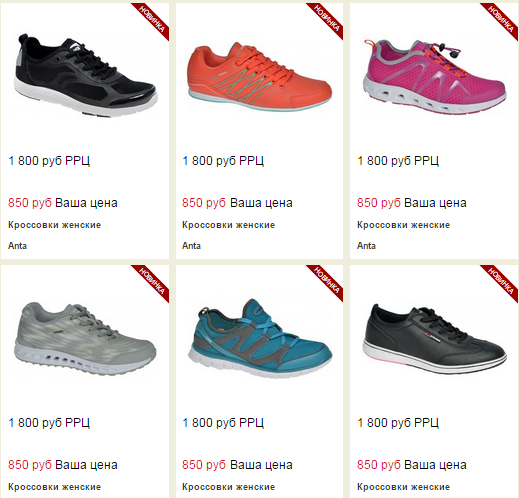Click the НОВИНКА ribbon on coral sneaker card
This screenshot has width=519, height=498.
[327, 19]
